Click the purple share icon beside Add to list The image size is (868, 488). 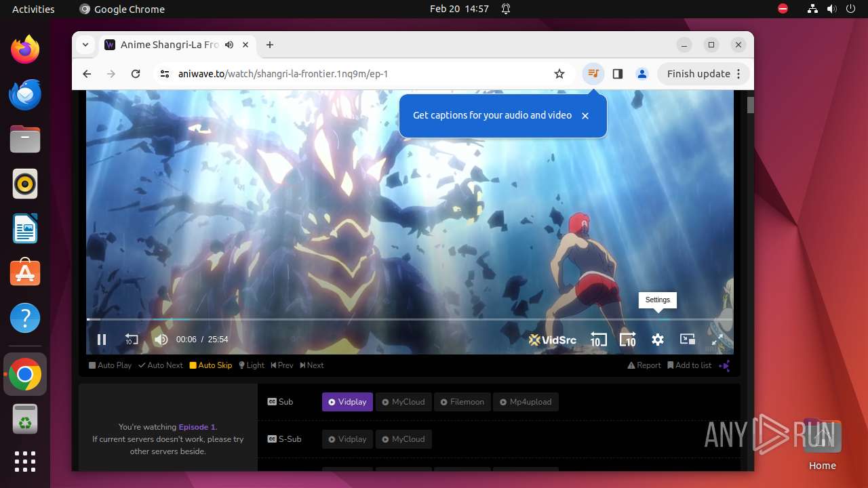click(x=725, y=365)
